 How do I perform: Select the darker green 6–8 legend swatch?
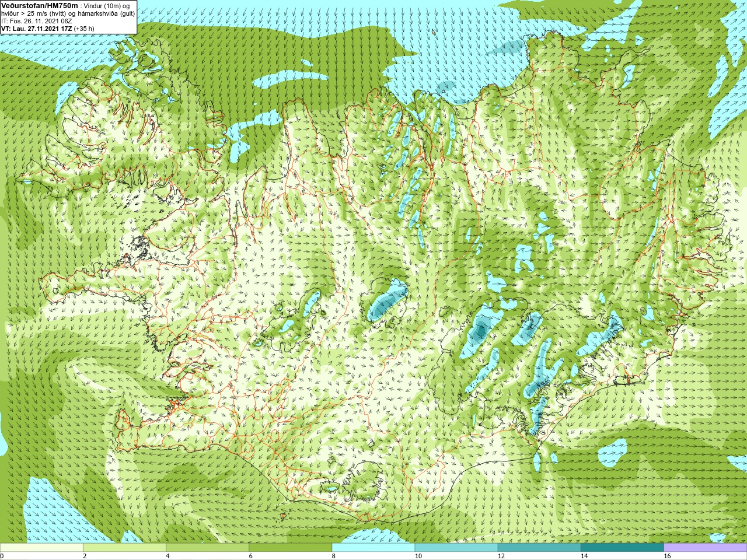[x=290, y=548]
